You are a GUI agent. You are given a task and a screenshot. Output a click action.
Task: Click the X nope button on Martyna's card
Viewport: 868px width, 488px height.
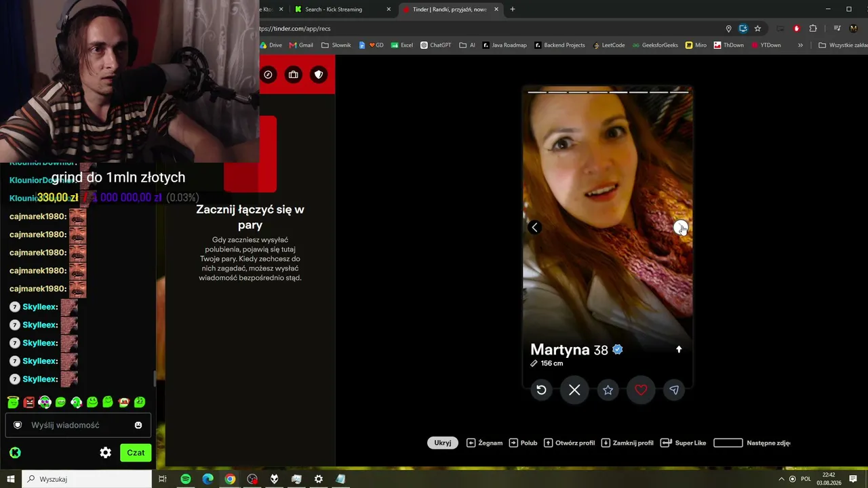[x=574, y=390]
